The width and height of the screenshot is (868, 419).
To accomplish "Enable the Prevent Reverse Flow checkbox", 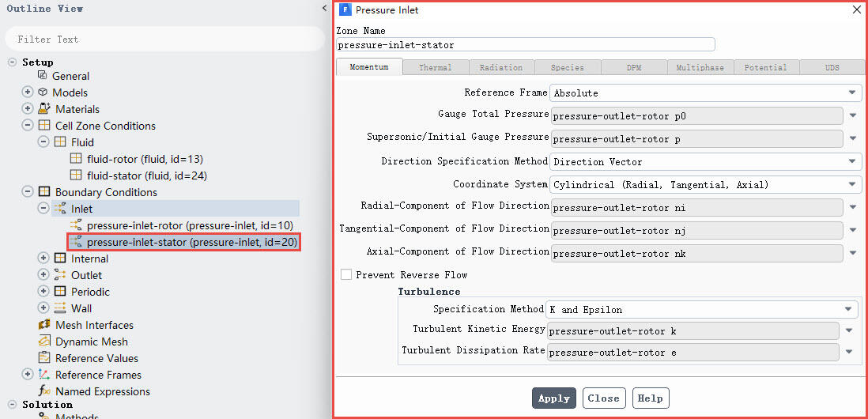I will 346,275.
